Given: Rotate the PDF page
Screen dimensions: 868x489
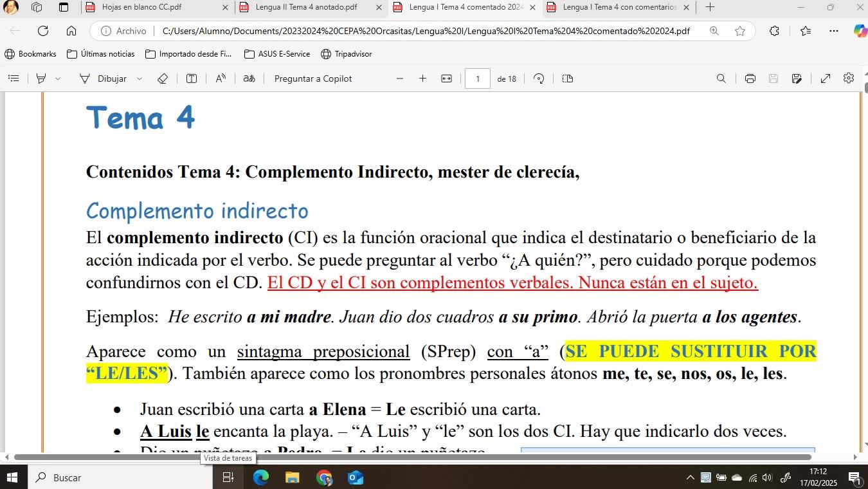Looking at the screenshot, I should pyautogui.click(x=539, y=78).
